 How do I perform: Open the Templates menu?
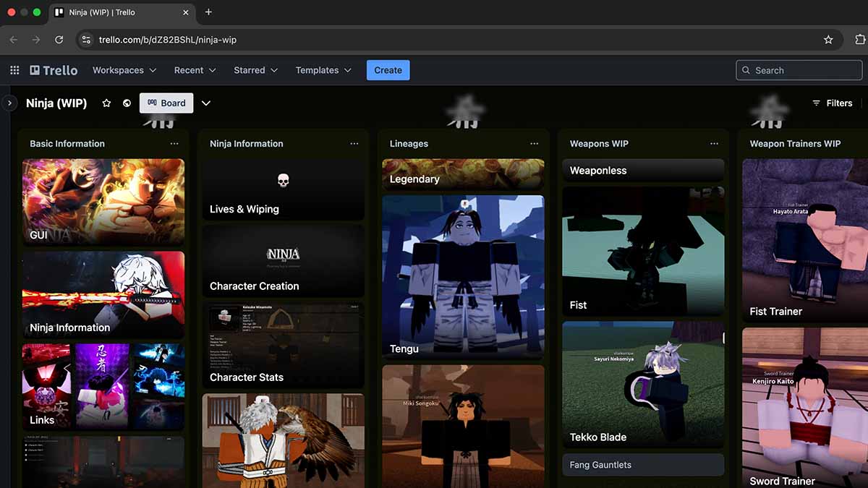(323, 70)
